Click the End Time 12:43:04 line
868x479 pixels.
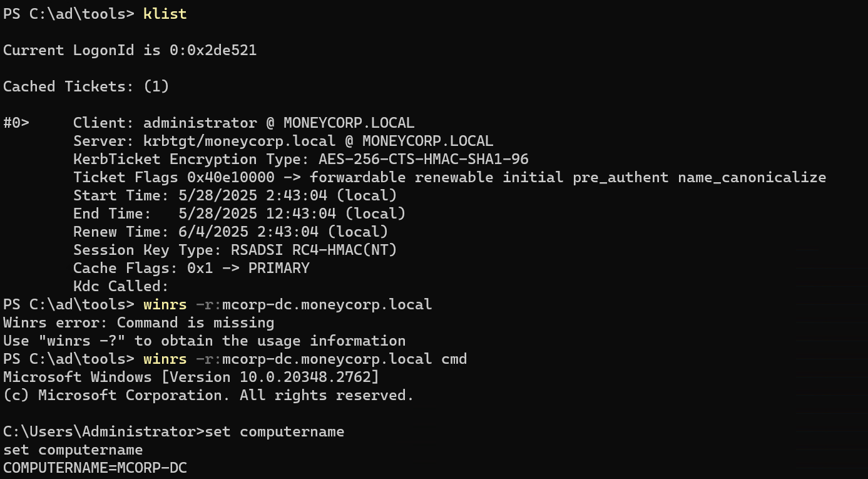pyautogui.click(x=239, y=214)
